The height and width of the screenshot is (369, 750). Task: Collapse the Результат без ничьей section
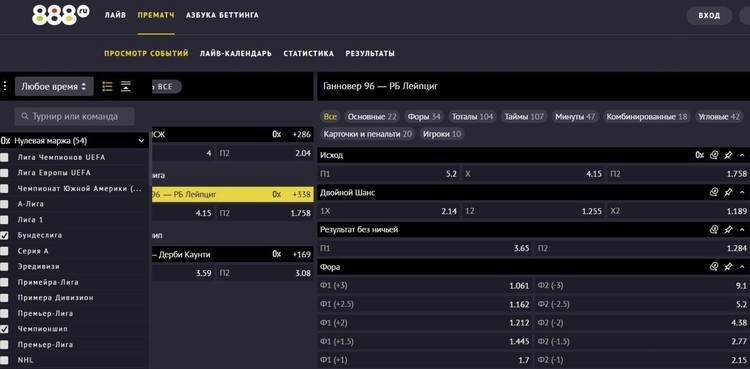[742, 230]
